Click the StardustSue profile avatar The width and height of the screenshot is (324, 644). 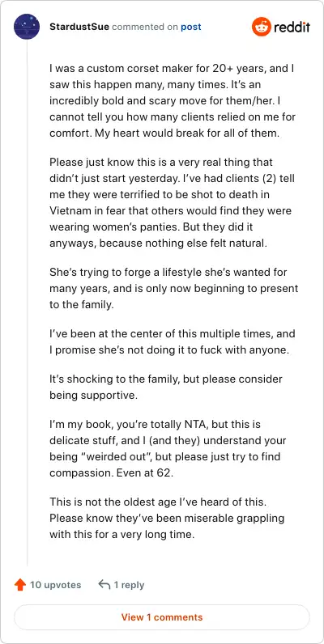27,27
